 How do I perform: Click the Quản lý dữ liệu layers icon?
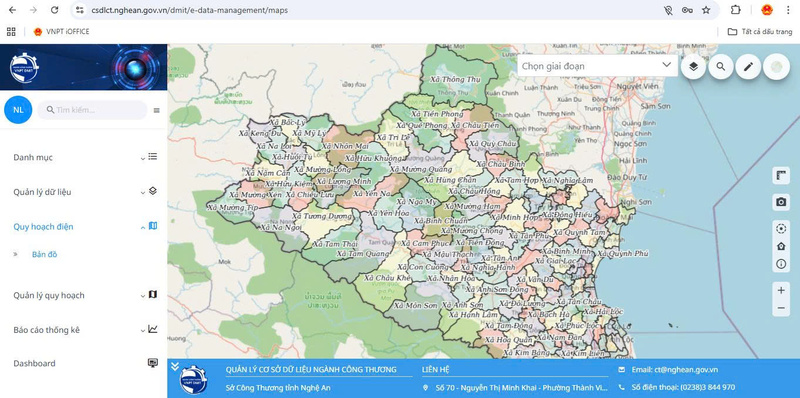click(x=153, y=191)
